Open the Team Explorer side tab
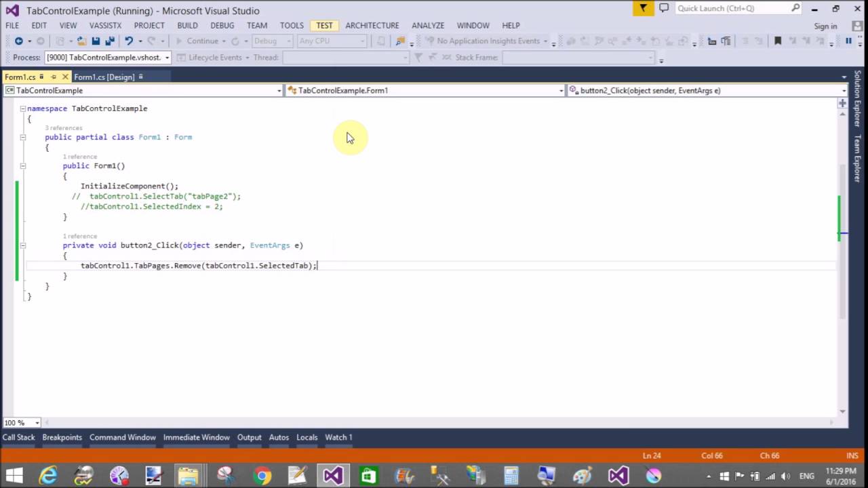The width and height of the screenshot is (868, 488). pos(858,158)
